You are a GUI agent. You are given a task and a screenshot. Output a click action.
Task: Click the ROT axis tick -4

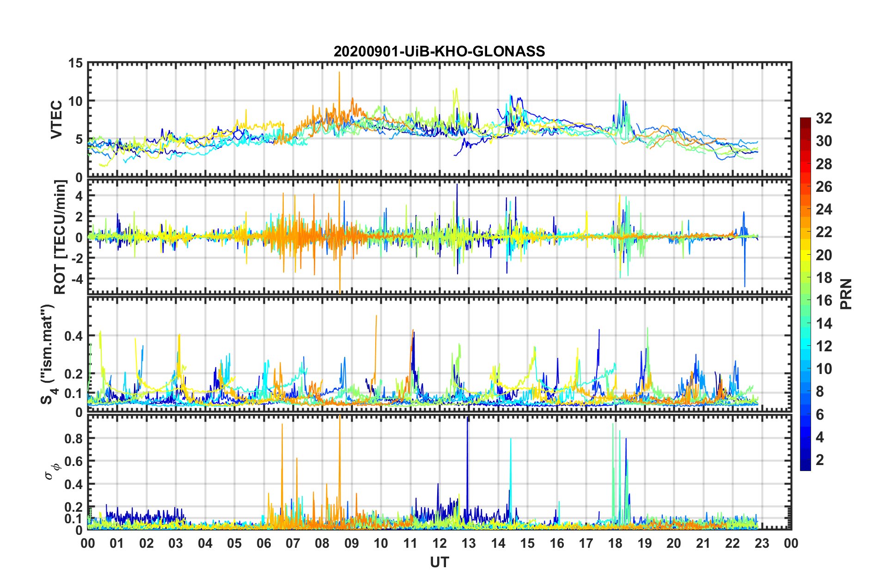(77, 279)
